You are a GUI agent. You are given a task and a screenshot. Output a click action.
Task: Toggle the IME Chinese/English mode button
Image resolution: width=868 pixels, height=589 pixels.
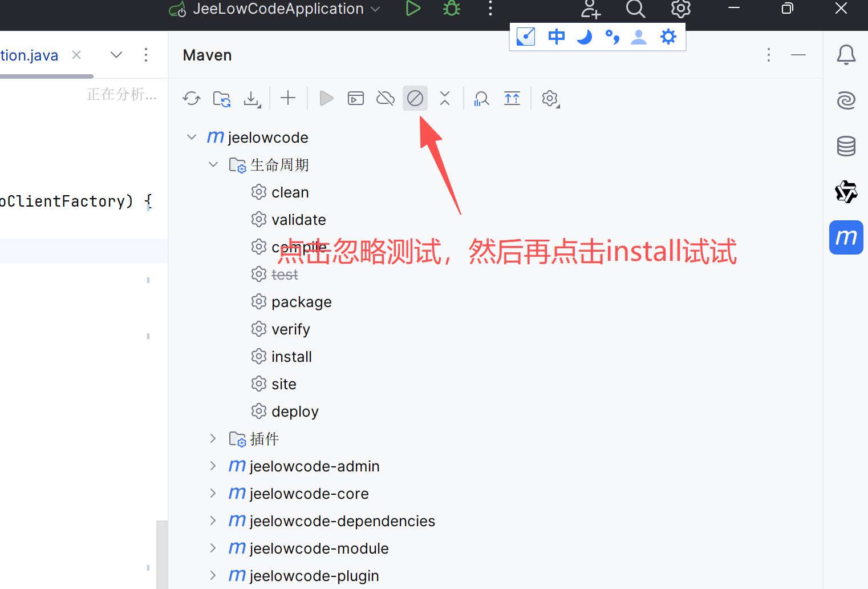[x=556, y=37]
